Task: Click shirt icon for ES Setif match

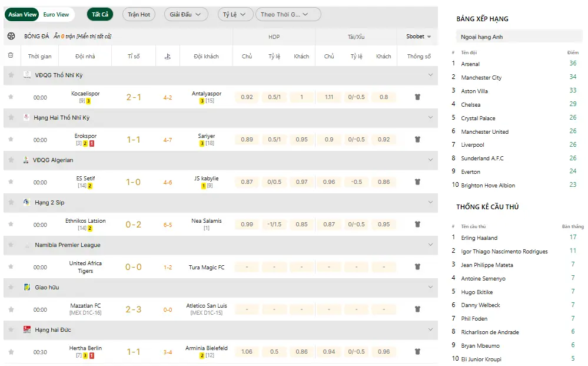Action: [x=418, y=182]
